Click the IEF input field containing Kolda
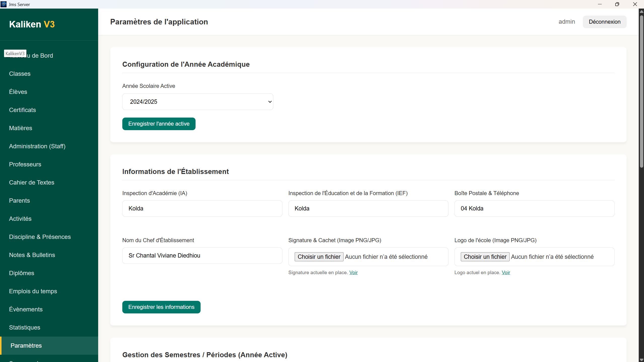The height and width of the screenshot is (362, 644). click(368, 208)
